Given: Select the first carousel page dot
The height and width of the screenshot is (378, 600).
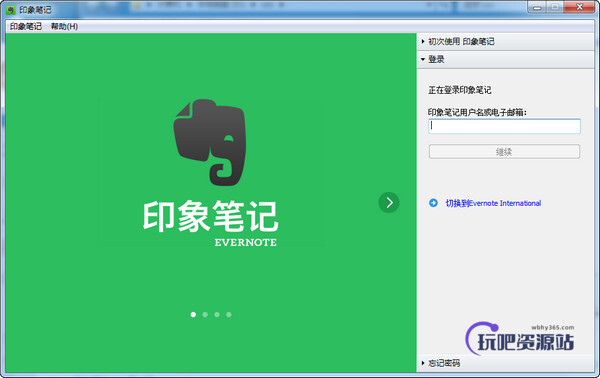Looking at the screenshot, I should coord(193,314).
